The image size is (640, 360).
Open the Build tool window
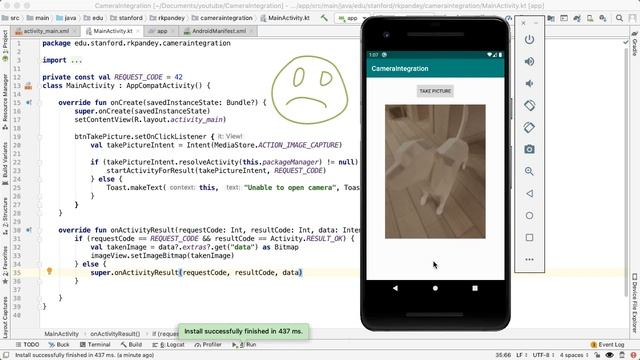click(131, 344)
